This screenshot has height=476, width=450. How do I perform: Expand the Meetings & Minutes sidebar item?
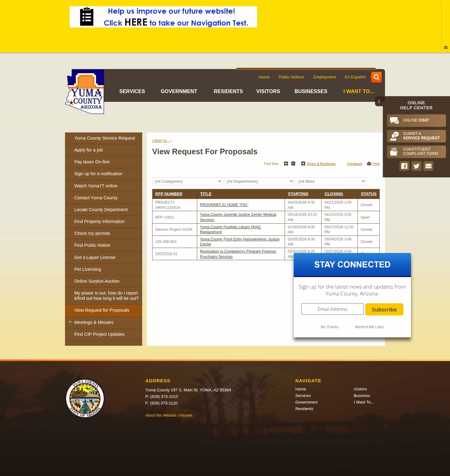click(x=70, y=322)
